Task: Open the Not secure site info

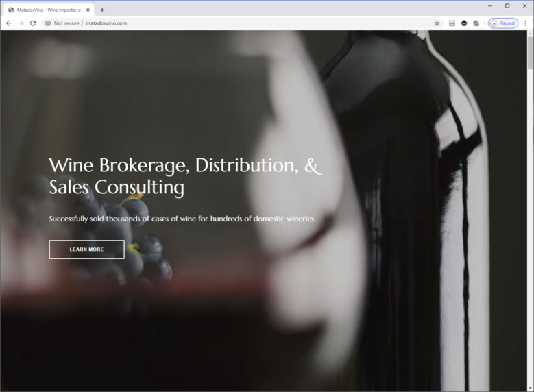Action: (x=62, y=23)
